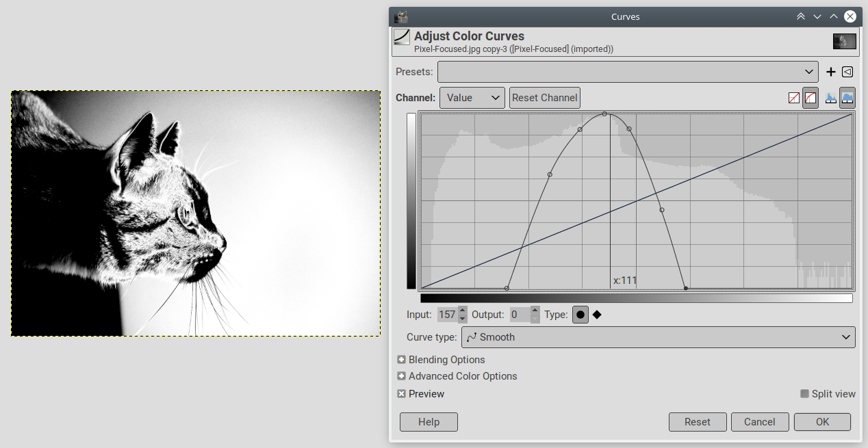This screenshot has width=868, height=448.
Task: Select the curve point at top peak
Action: (604, 114)
